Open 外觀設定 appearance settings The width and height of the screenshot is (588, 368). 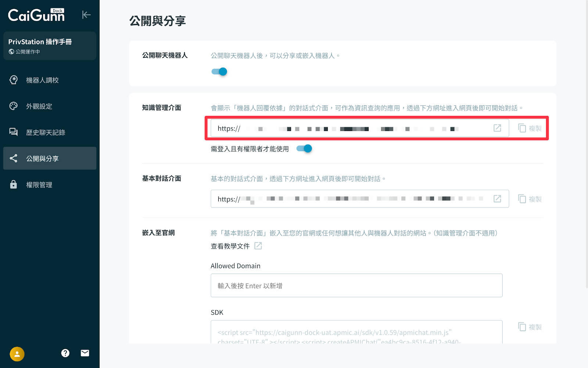pos(39,106)
